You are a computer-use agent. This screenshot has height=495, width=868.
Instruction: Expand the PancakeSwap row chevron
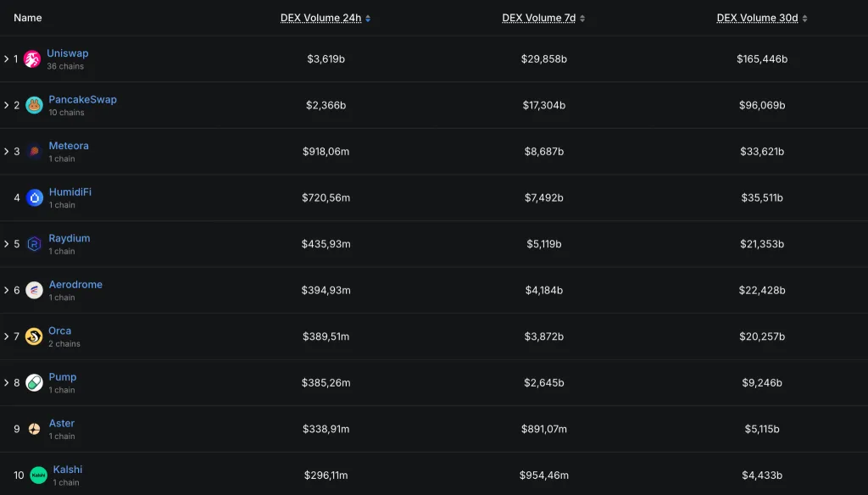click(6, 105)
